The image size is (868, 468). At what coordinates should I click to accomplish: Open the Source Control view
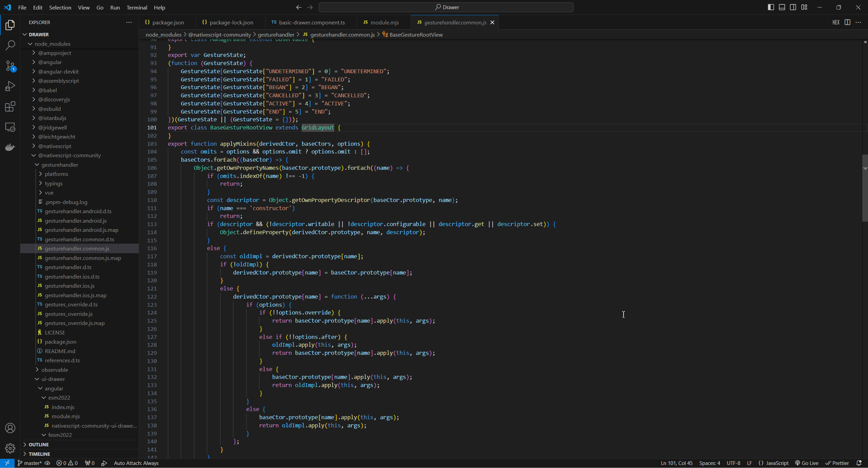[10, 66]
